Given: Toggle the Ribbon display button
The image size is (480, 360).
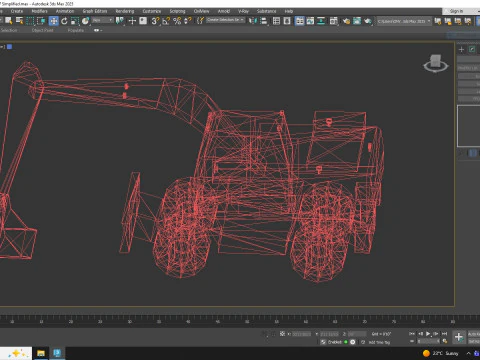Looking at the screenshot, I should pos(300,21).
